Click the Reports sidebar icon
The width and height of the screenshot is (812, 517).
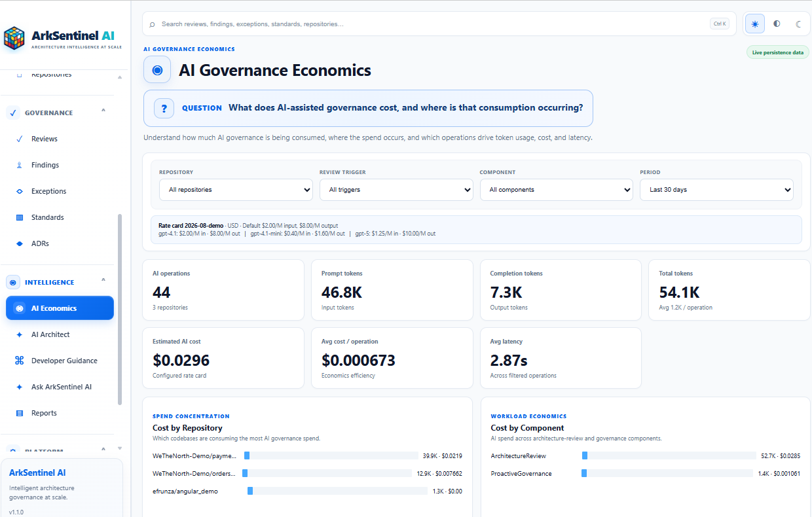19,413
